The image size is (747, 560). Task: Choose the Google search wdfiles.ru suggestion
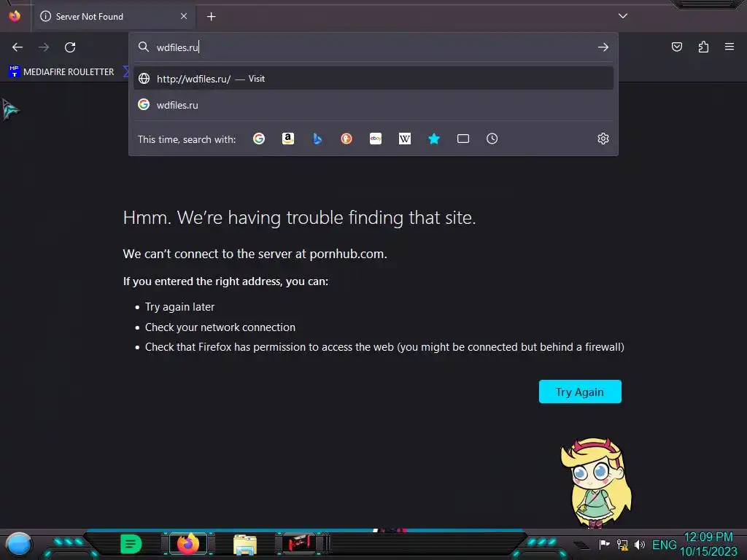[373, 105]
